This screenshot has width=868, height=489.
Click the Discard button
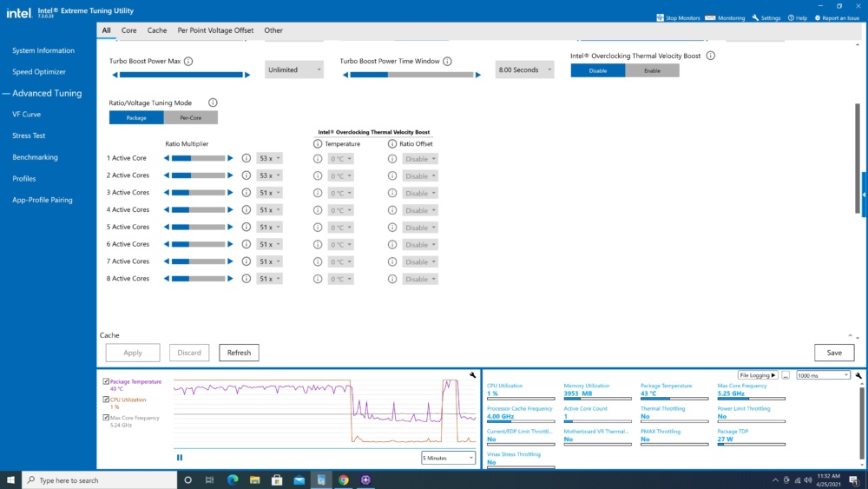189,353
